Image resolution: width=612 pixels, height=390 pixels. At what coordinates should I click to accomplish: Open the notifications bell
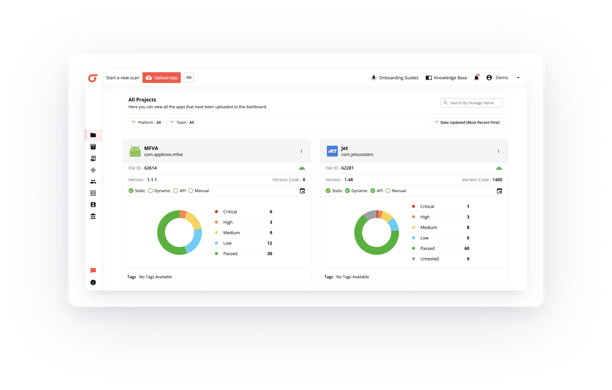pos(477,77)
